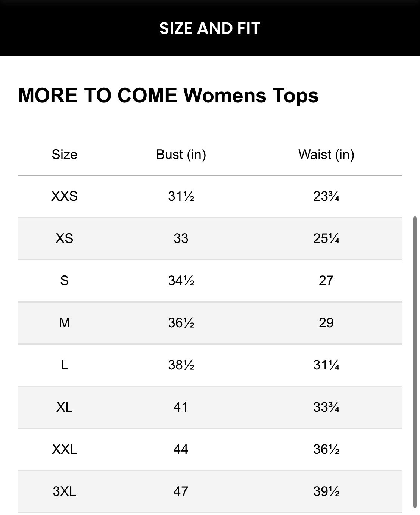
Task: Click the 31½ bust value for XXS
Action: click(x=181, y=196)
